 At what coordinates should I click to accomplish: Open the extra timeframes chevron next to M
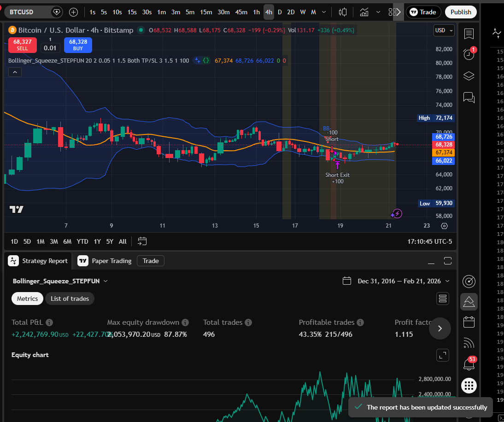click(323, 12)
